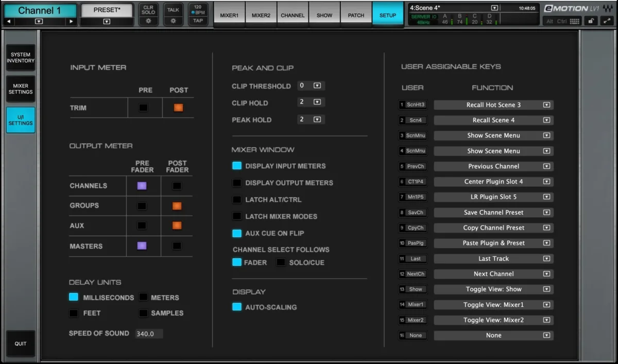Switch to the CHANNEL tab
The image size is (618, 364).
tap(293, 15)
